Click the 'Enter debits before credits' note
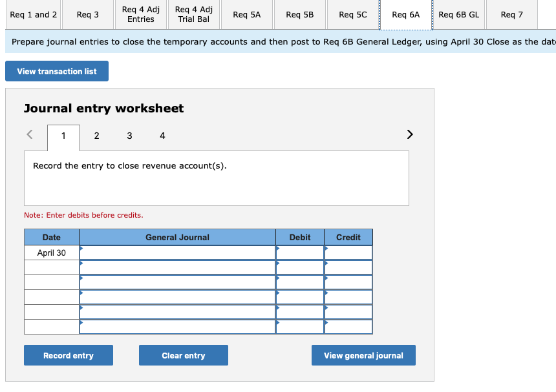Viewport: 556px width, 392px height. tap(83, 215)
